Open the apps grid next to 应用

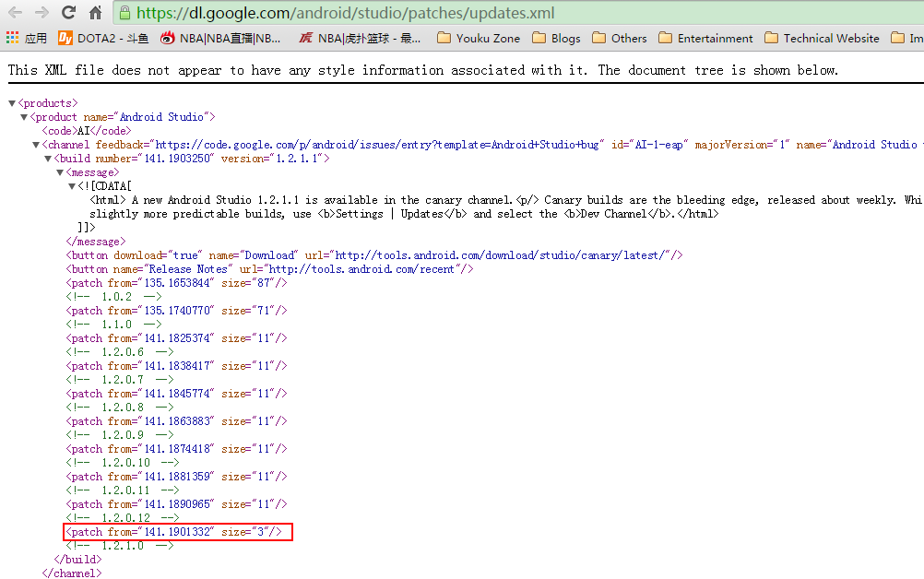[11, 38]
